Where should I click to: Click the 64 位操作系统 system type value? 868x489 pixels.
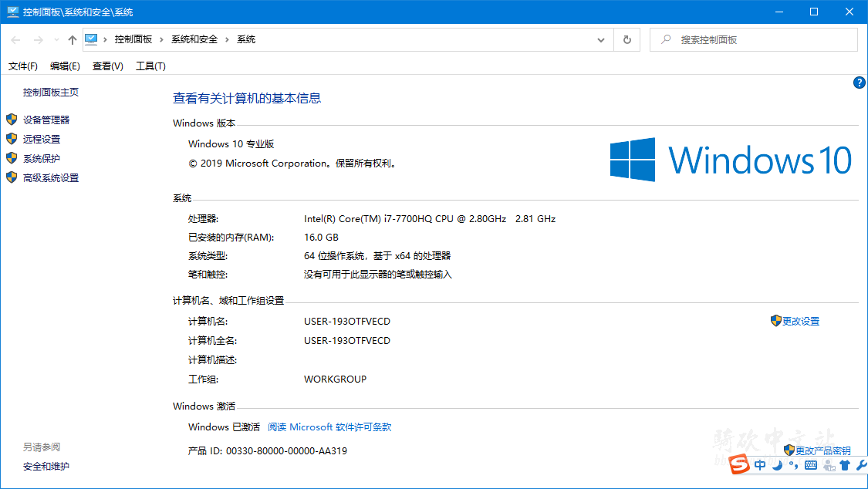tap(377, 256)
